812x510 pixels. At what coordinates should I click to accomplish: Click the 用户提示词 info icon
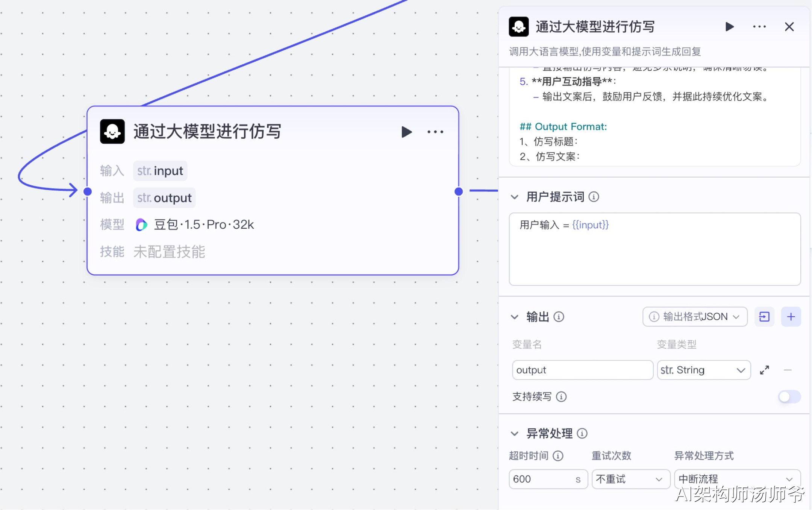tap(594, 197)
